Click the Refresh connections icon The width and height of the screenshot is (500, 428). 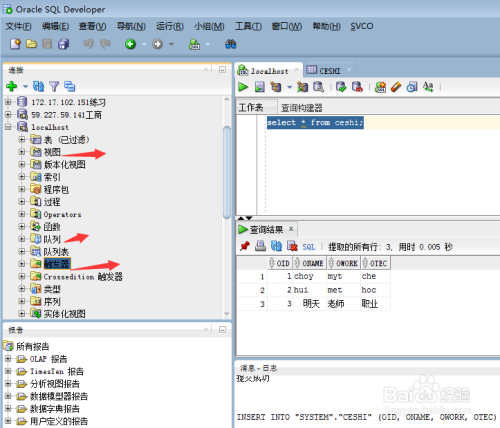[x=38, y=86]
